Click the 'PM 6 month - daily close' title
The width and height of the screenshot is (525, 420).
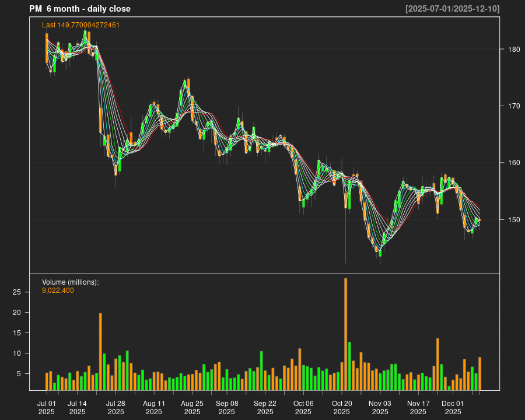click(x=80, y=9)
